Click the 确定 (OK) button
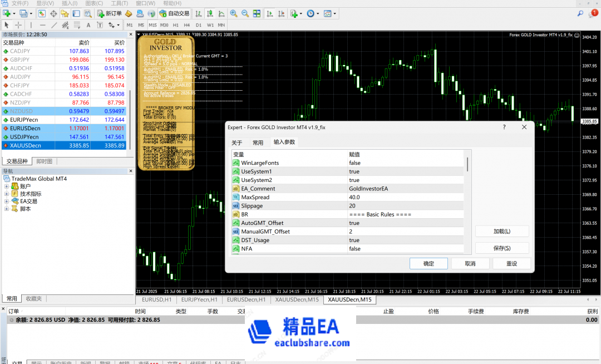Screen dimensions: 601x364 coord(428,264)
